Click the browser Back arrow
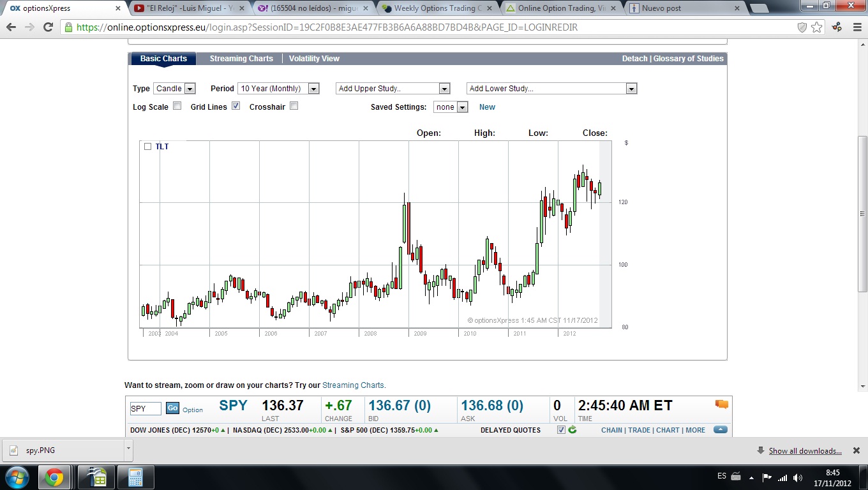 coord(11,27)
